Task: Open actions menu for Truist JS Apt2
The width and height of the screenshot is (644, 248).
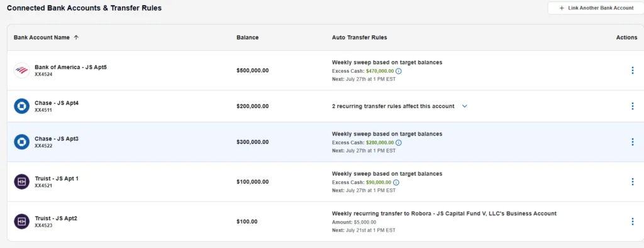Action: [633, 222]
